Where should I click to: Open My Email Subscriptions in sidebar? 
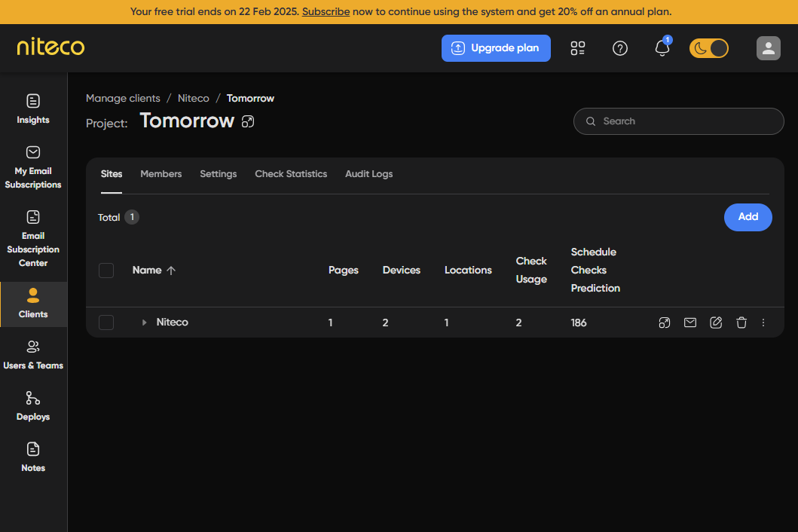click(x=33, y=167)
